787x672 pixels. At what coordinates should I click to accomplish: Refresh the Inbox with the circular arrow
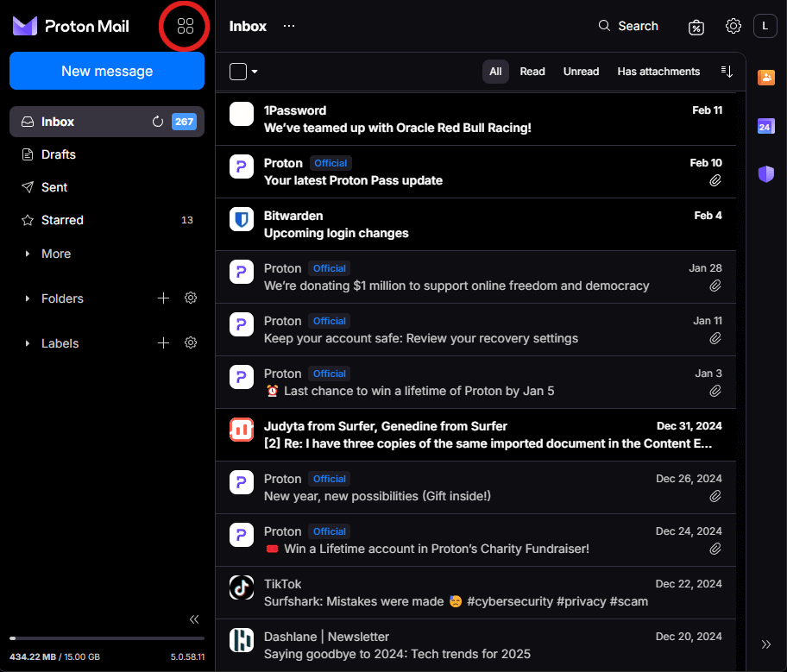(158, 122)
